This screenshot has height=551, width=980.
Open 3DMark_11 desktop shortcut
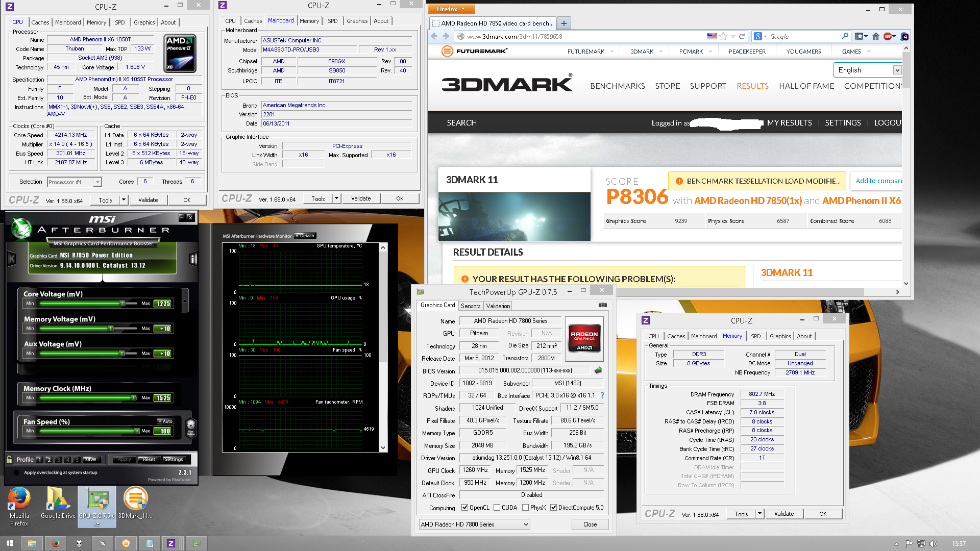135,503
